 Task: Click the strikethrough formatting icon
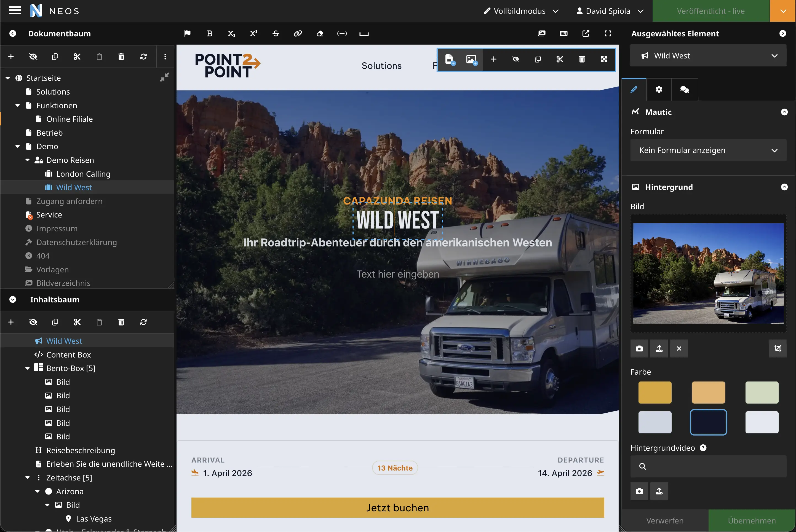276,34
